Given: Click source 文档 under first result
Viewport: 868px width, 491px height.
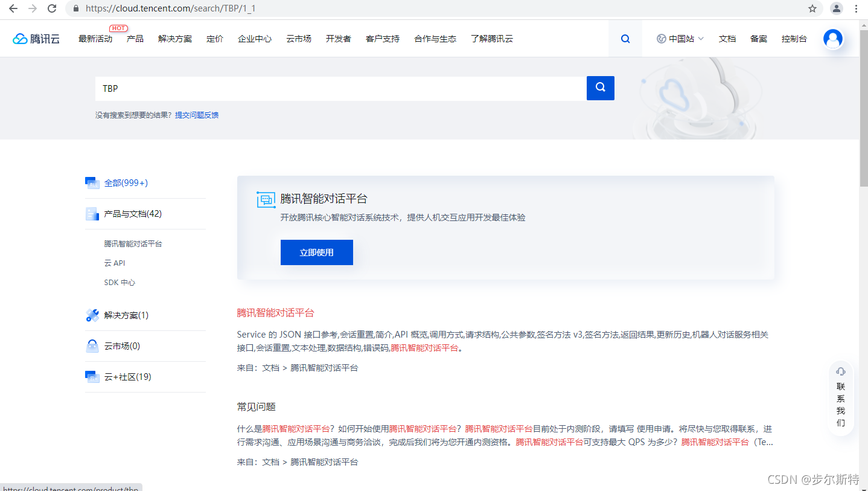Looking at the screenshot, I should click(270, 368).
